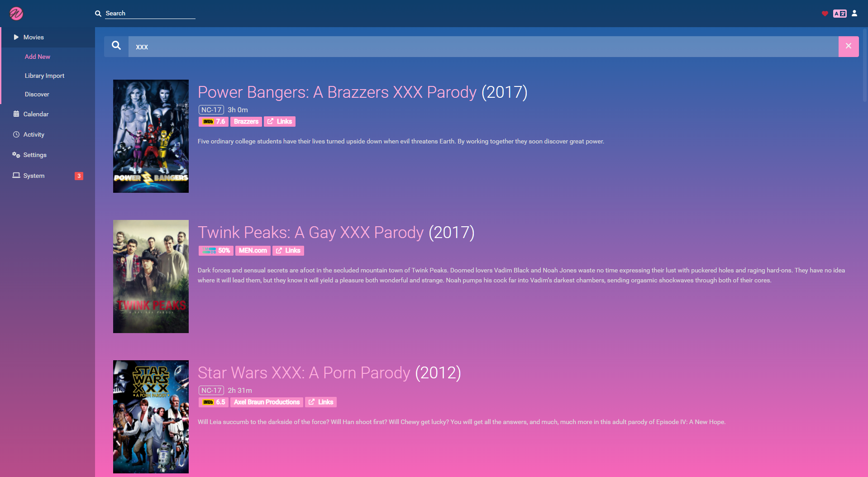Click the IMDb 6.5 rating badge
868x477 pixels.
click(x=213, y=402)
